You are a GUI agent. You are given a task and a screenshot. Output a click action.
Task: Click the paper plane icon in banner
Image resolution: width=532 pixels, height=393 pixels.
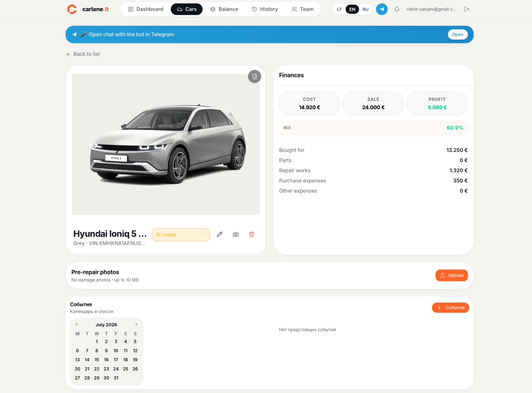[x=74, y=34]
